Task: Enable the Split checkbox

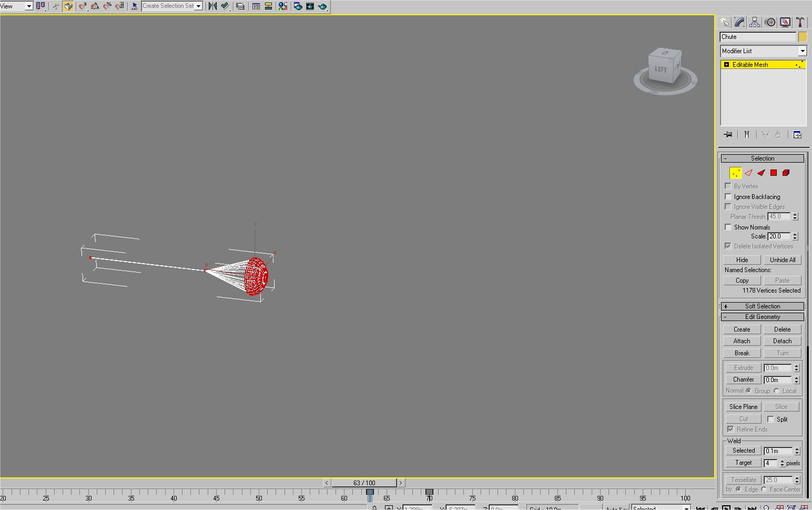Action: (x=770, y=419)
